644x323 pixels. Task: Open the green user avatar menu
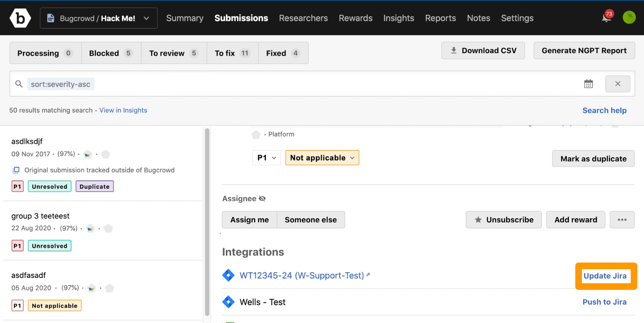tap(629, 17)
